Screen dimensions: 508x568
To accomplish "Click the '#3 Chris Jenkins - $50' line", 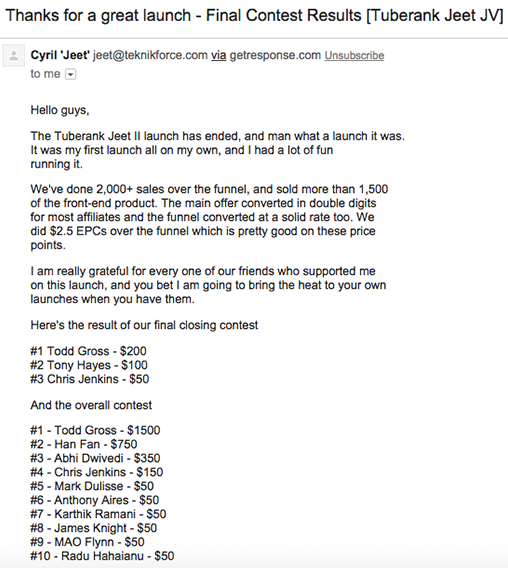I will point(90,379).
